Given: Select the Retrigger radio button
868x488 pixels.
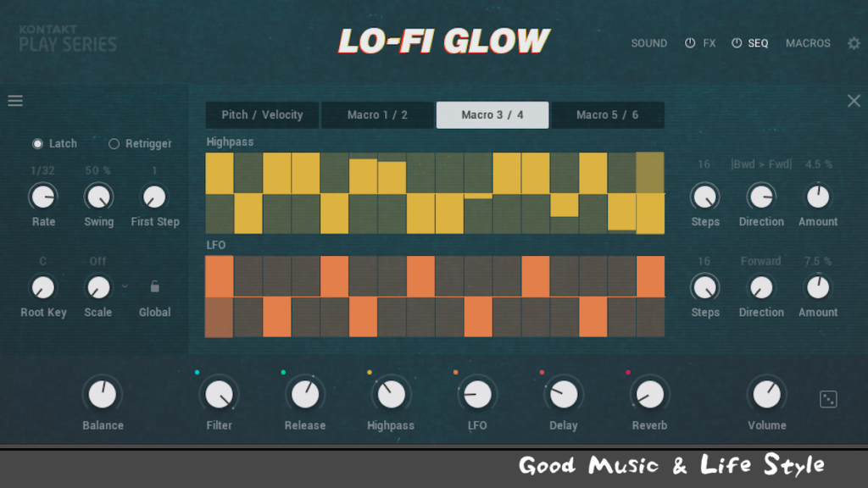Looking at the screenshot, I should click(114, 144).
